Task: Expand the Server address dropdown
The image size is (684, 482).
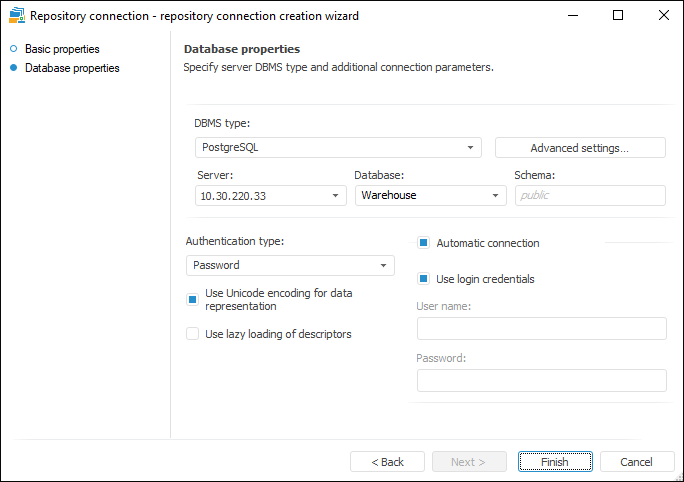Action: pyautogui.click(x=336, y=196)
